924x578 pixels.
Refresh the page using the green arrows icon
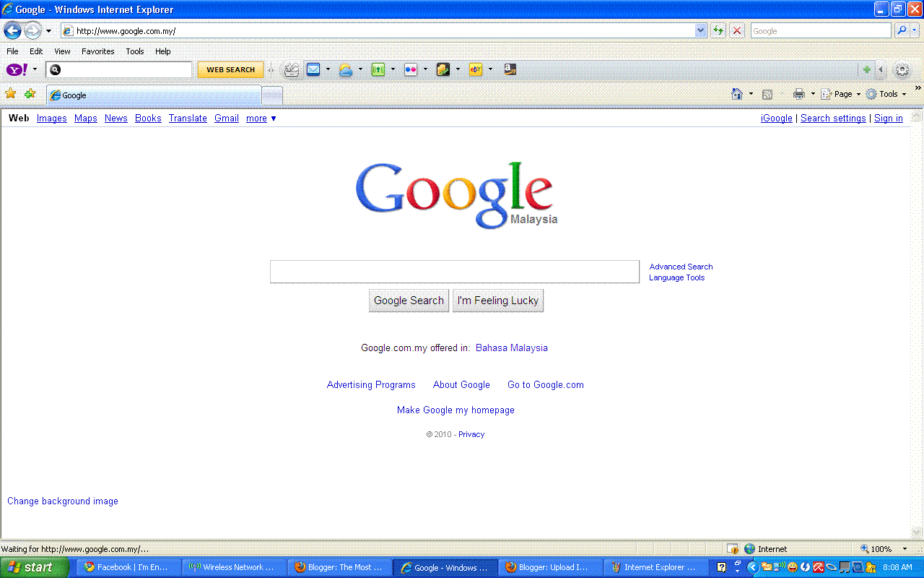pyautogui.click(x=718, y=30)
